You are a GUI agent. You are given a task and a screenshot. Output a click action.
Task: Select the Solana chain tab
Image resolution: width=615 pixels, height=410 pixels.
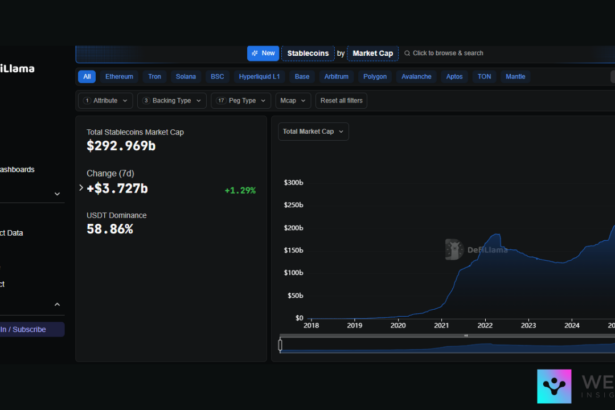[x=186, y=76]
